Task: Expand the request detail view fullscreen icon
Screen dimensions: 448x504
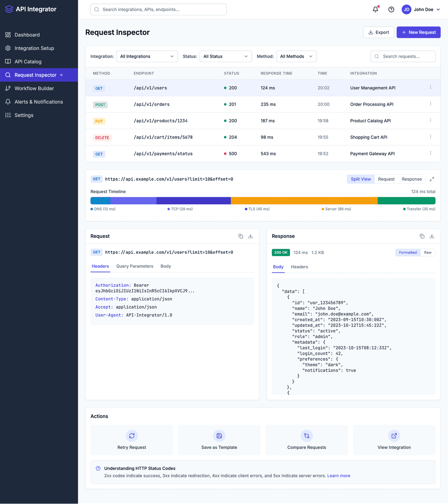Action: [x=431, y=179]
